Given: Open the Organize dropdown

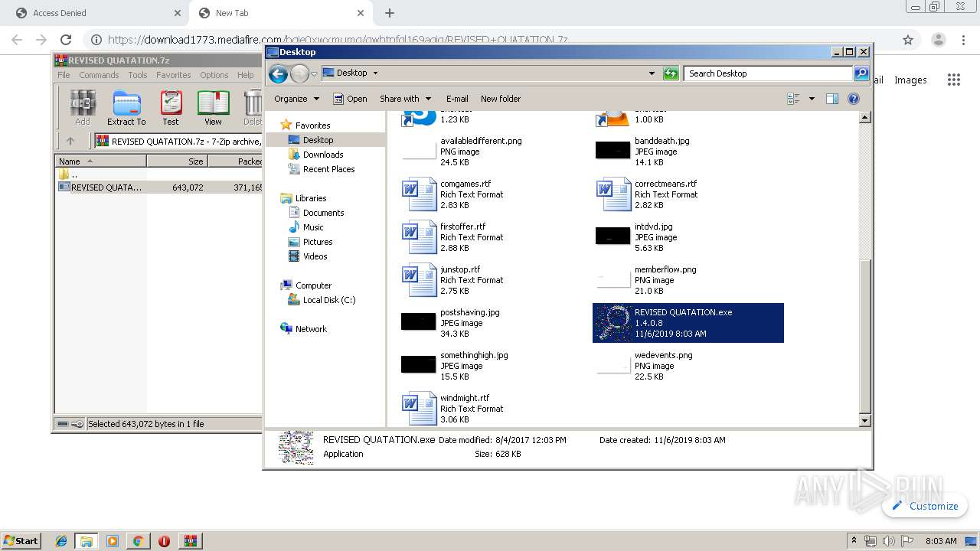Looking at the screenshot, I should click(x=296, y=99).
